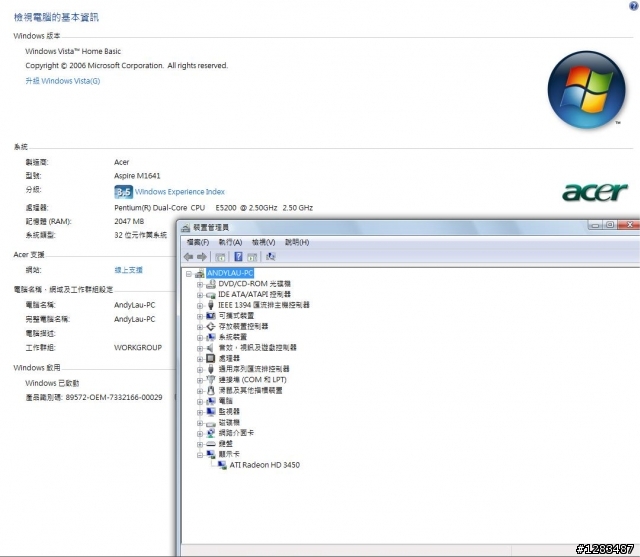640x557 pixels.
Task: Click the 2047 MB RAM value
Action: point(129,222)
